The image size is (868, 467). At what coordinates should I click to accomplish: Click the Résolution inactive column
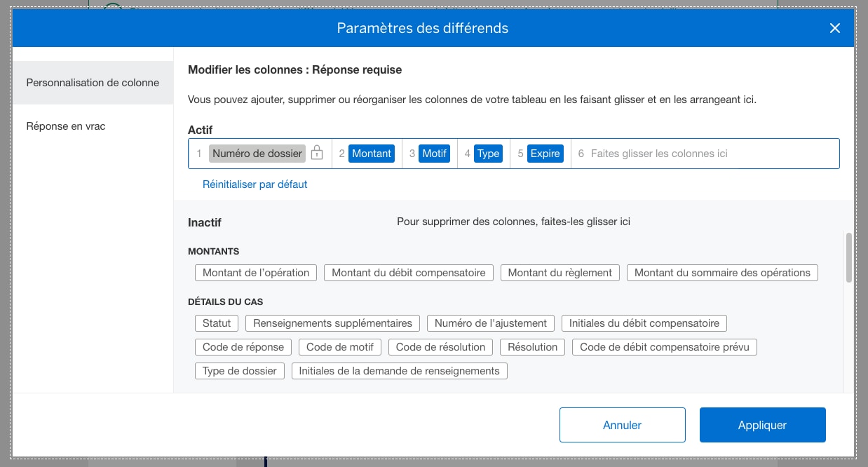532,347
